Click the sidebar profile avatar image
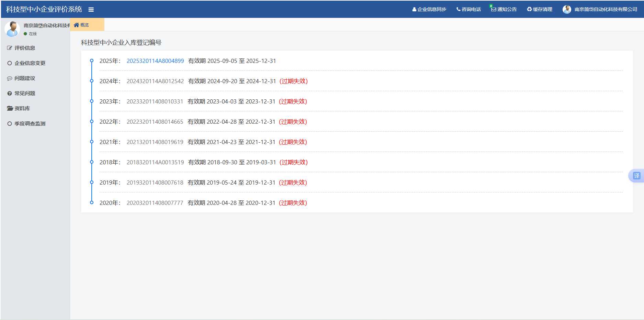Viewport: 644px width, 320px height. 12,29
